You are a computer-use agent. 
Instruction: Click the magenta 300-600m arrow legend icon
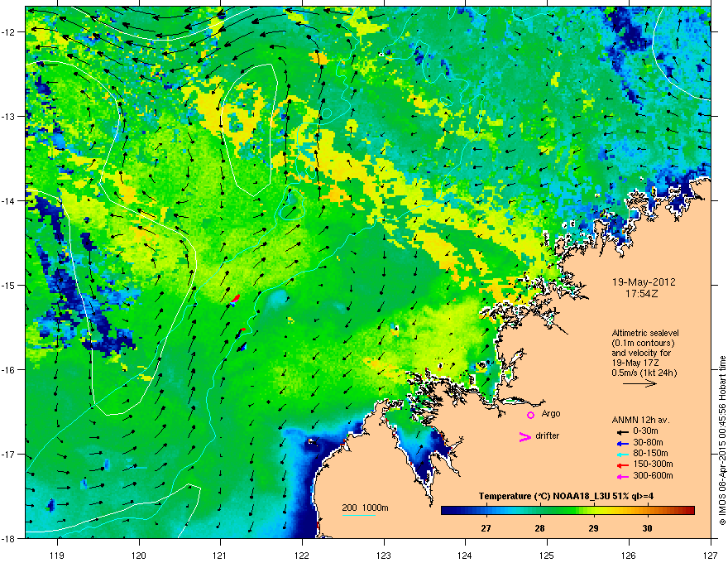tap(623, 476)
